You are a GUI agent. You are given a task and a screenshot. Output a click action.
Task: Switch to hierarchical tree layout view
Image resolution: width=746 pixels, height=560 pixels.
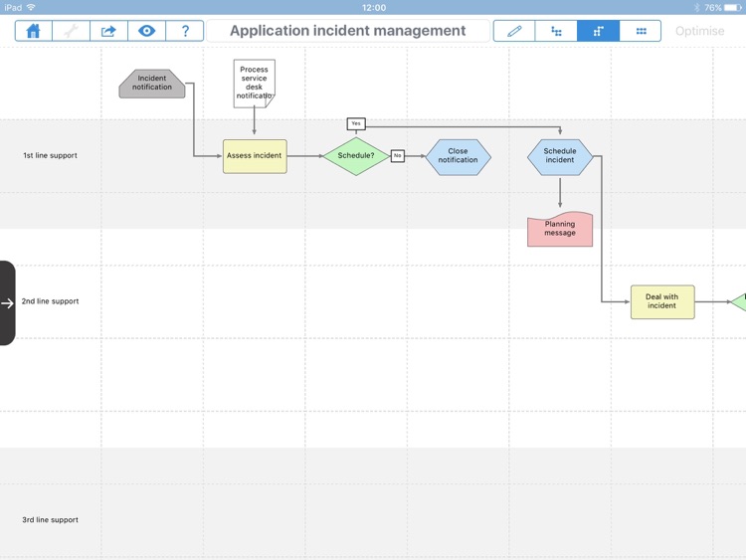pos(556,31)
